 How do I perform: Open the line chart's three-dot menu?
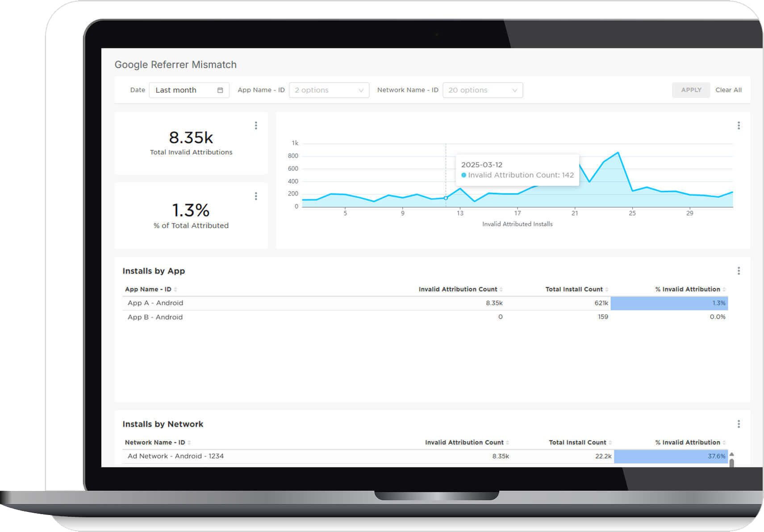point(739,125)
